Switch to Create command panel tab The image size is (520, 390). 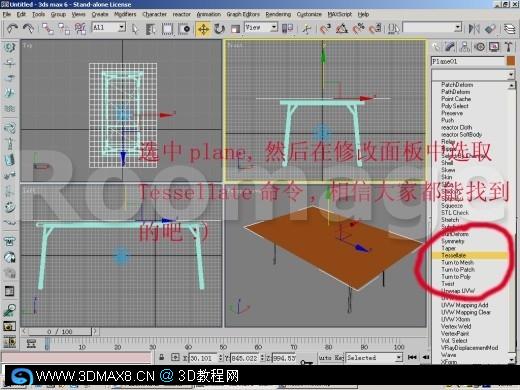coord(436,47)
